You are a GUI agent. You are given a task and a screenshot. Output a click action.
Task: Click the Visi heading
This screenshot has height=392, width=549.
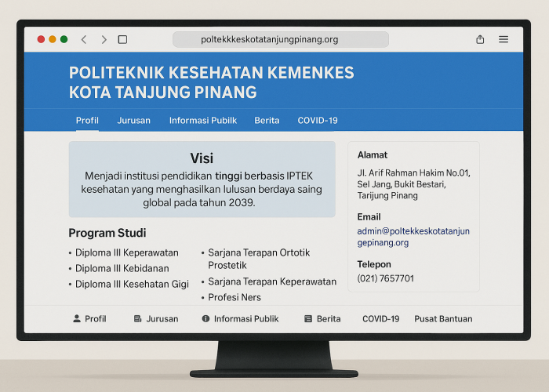[x=202, y=158]
